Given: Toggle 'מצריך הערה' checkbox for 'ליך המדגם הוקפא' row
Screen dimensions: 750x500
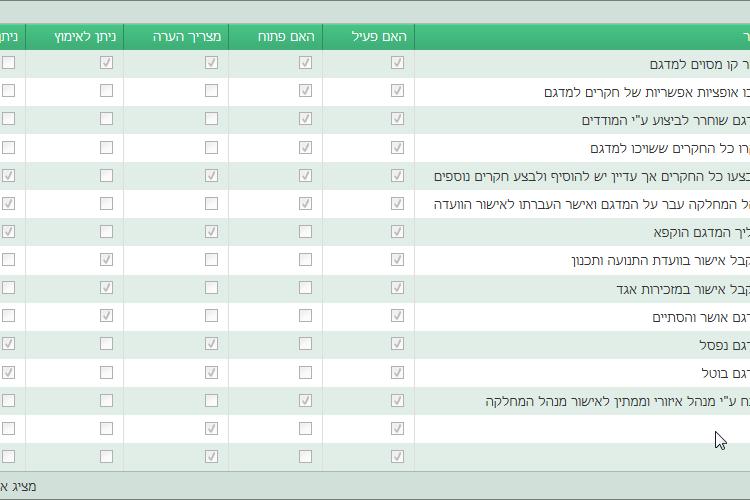Looking at the screenshot, I should [x=211, y=231].
